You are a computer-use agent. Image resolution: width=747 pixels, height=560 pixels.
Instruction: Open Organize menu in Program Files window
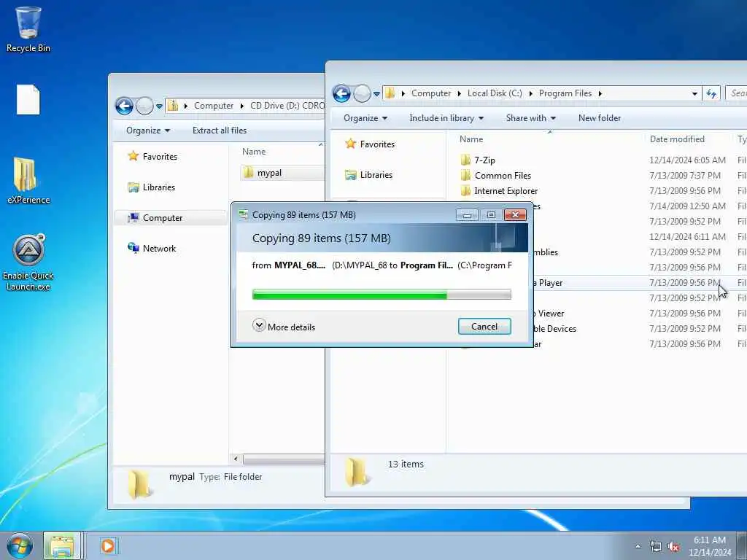tap(365, 118)
